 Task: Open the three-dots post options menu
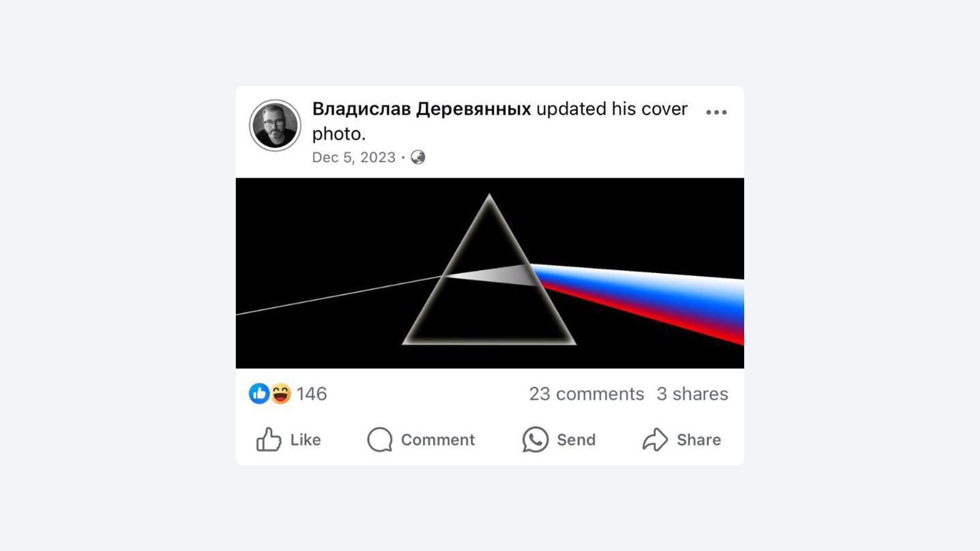tap(716, 112)
